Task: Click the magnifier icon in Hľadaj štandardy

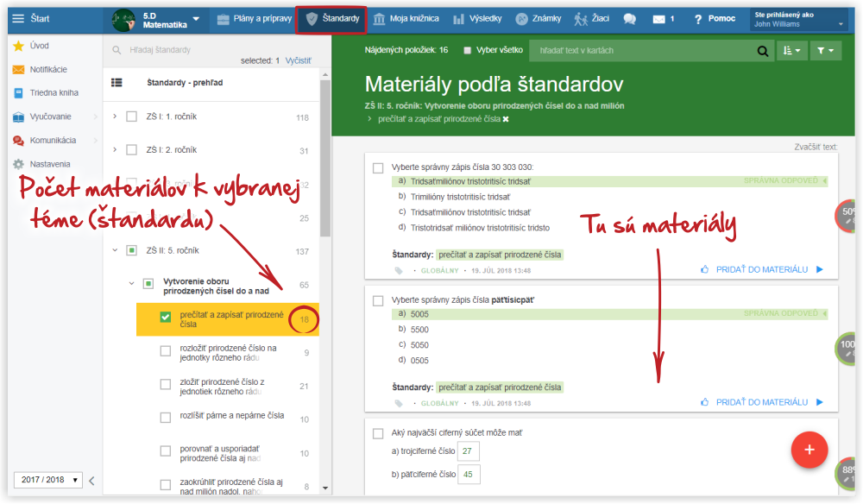Action: [x=117, y=50]
